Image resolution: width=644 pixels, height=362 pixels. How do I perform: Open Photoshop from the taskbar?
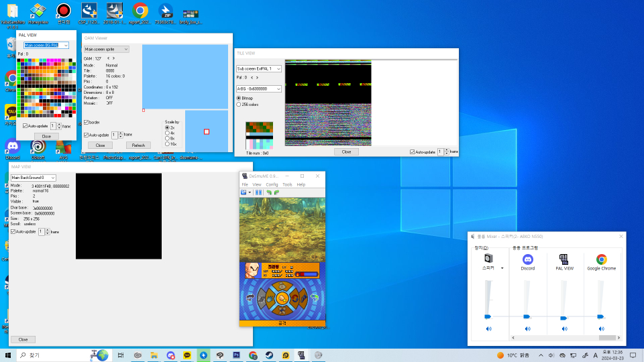(236, 355)
